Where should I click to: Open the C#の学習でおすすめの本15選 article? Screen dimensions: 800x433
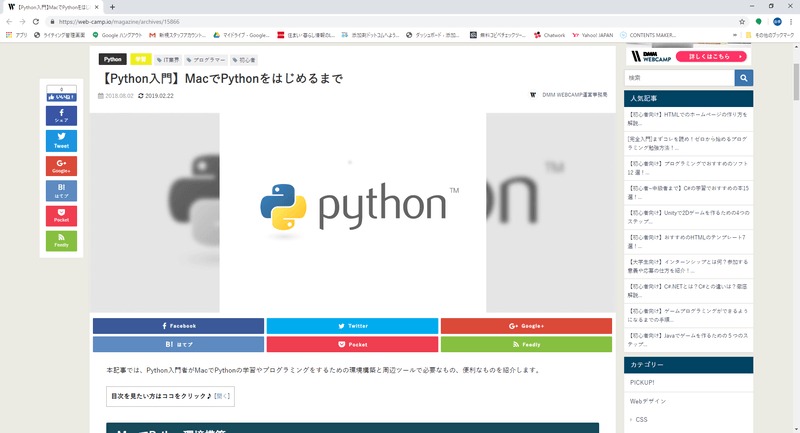click(688, 192)
